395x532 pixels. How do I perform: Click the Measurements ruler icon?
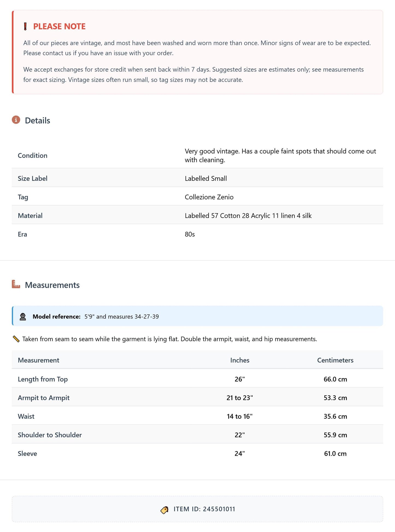click(x=16, y=284)
